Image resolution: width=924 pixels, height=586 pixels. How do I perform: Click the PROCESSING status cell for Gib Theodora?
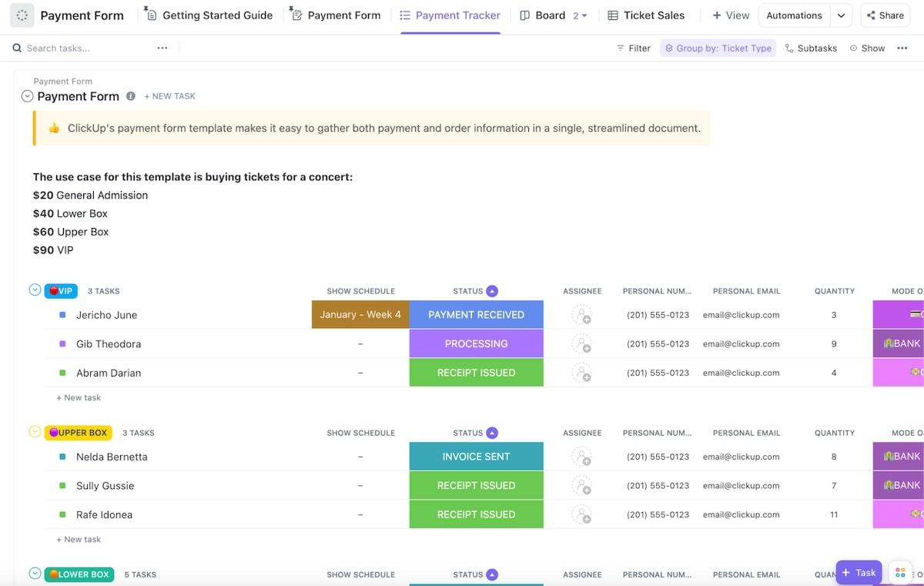[x=476, y=344]
